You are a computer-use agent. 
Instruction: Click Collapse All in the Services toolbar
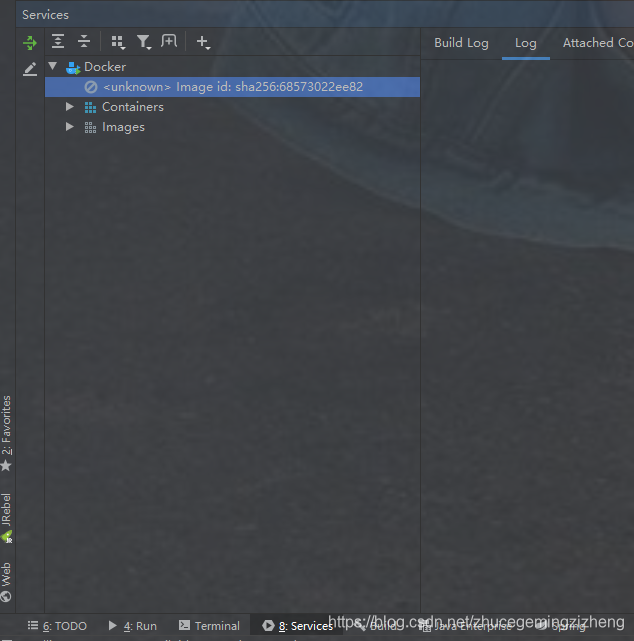pos(84,41)
